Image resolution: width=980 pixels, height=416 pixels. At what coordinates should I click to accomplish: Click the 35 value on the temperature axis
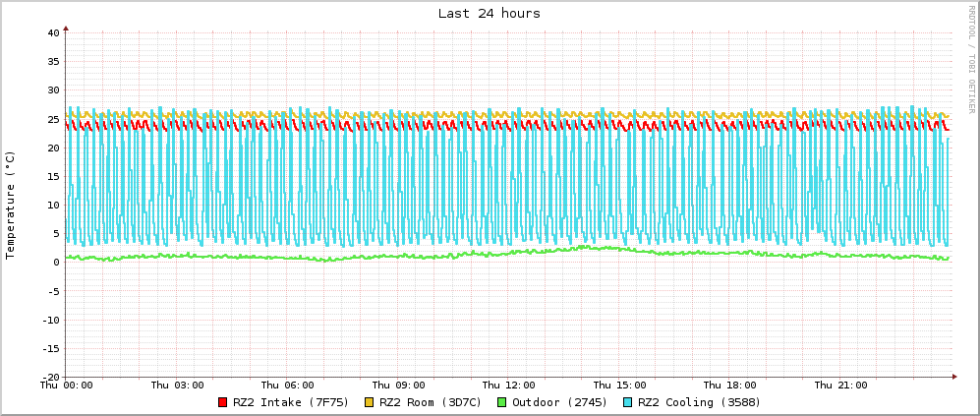54,61
